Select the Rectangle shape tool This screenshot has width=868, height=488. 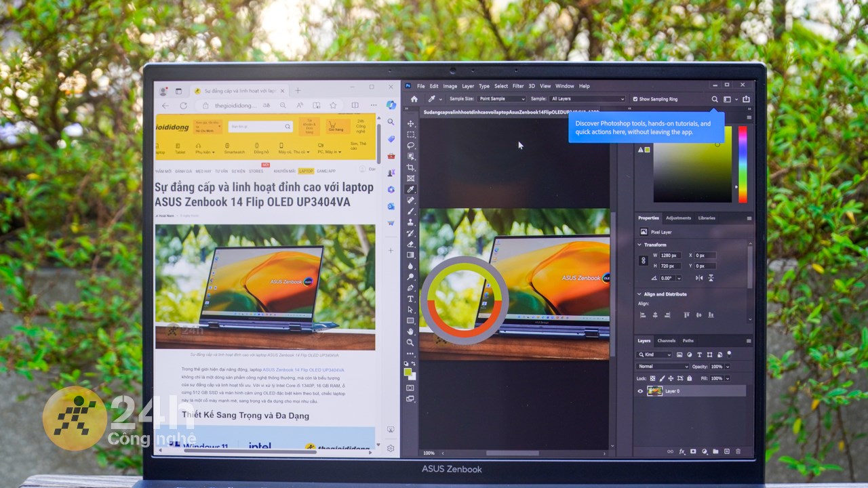coord(410,321)
